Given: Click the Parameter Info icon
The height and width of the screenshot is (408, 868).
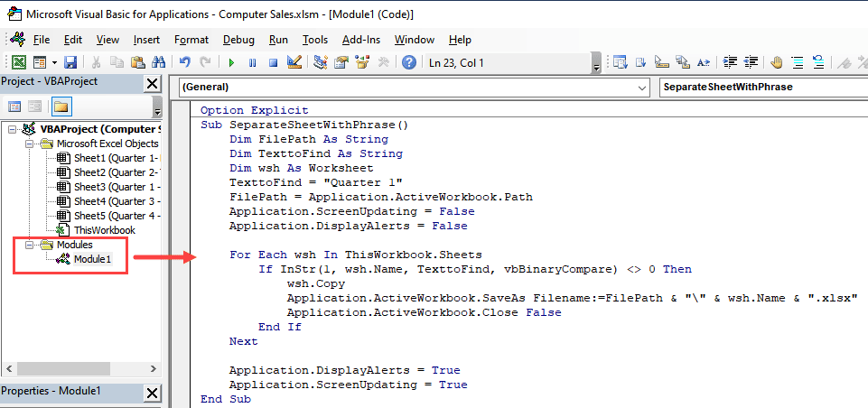Looking at the screenshot, I should [683, 62].
